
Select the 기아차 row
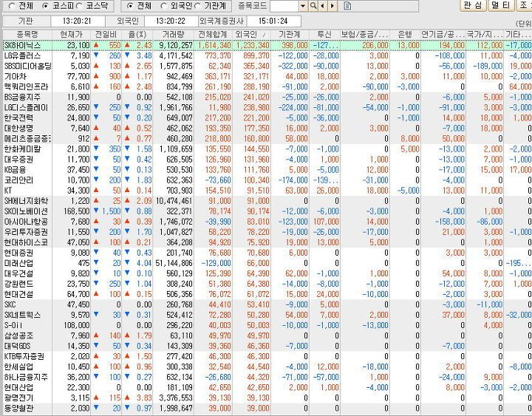[x=267, y=76]
